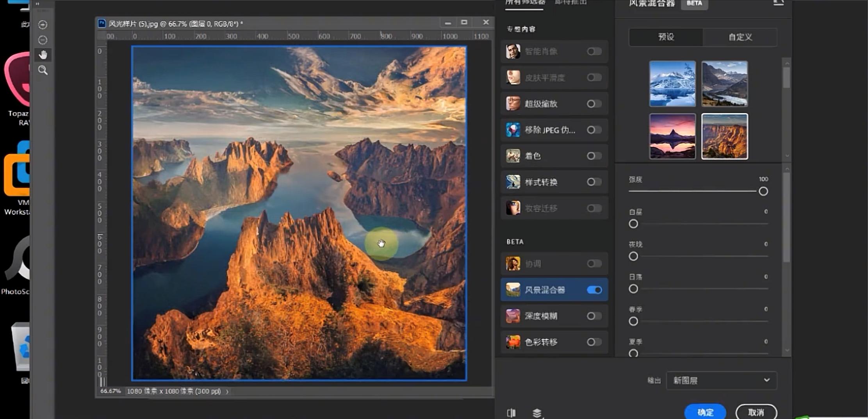
Task: Click the 确定 button
Action: 705,412
